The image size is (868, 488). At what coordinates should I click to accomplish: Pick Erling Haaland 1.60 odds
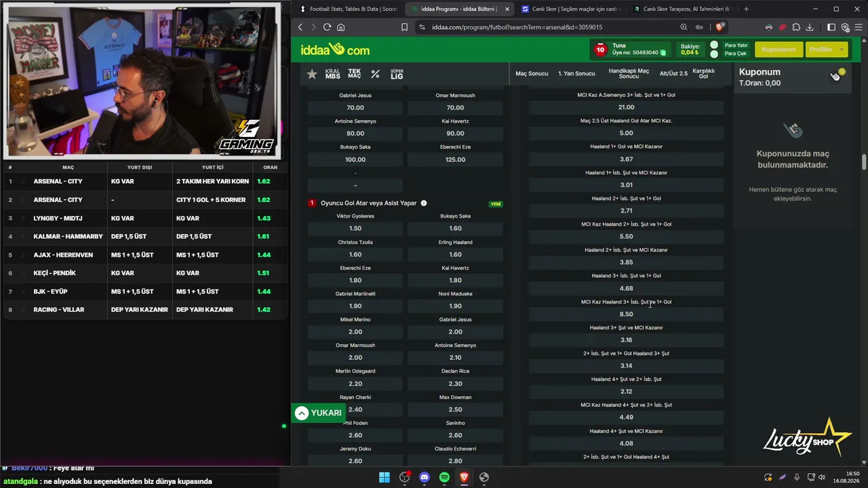click(x=455, y=254)
